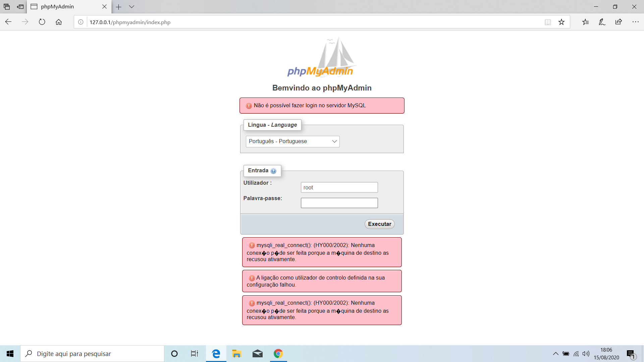Open the reading view book icon
This screenshot has width=644, height=362.
pos(548,22)
